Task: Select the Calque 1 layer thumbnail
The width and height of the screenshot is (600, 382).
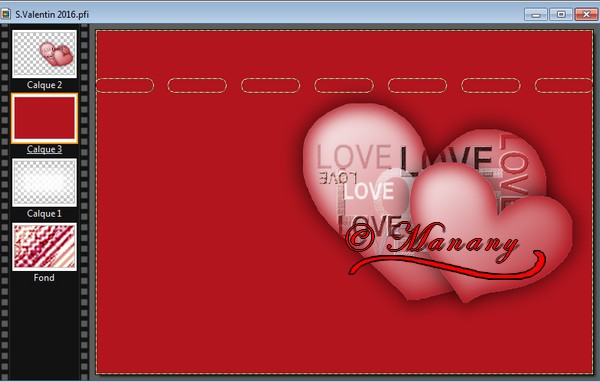Action: pyautogui.click(x=44, y=183)
